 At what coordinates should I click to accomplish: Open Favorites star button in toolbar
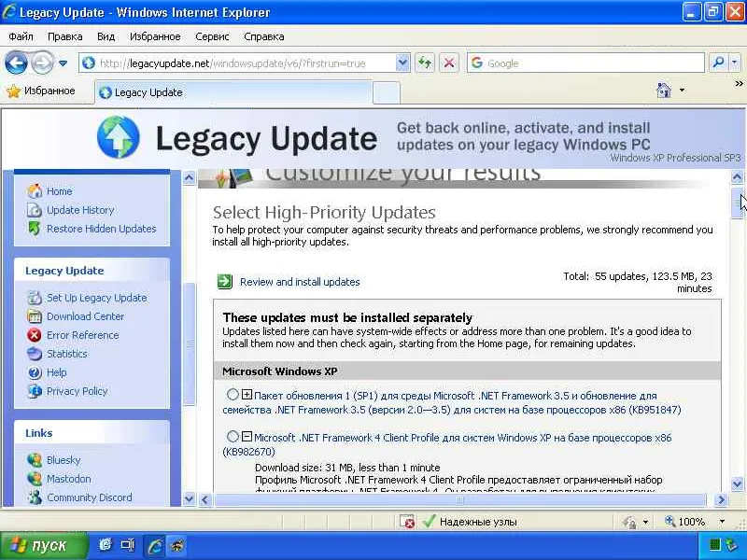click(41, 91)
